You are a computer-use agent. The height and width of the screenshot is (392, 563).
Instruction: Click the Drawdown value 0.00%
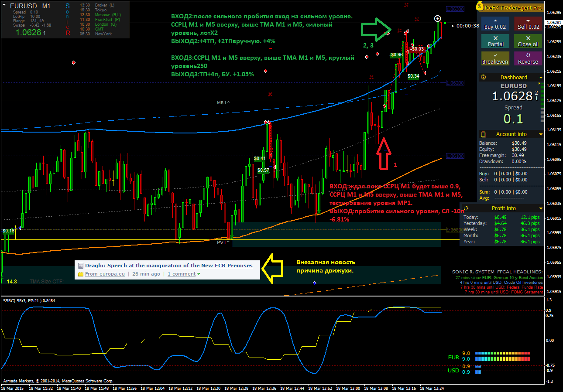pos(520,161)
